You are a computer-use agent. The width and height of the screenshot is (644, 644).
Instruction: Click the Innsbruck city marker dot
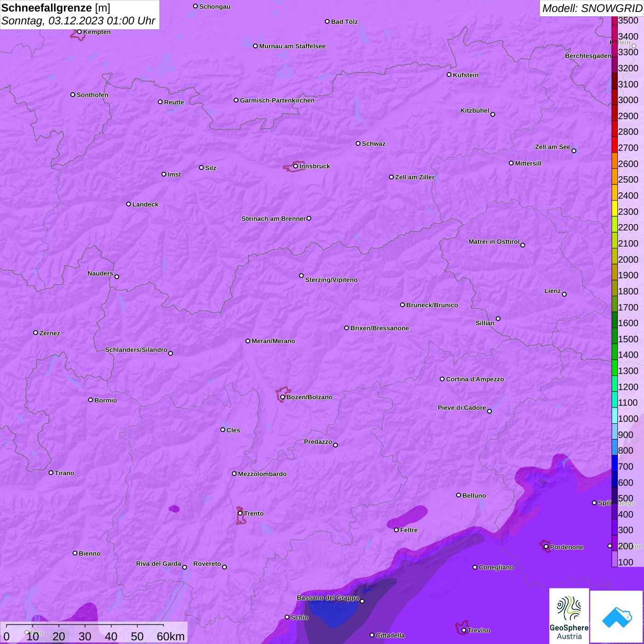tap(295, 166)
